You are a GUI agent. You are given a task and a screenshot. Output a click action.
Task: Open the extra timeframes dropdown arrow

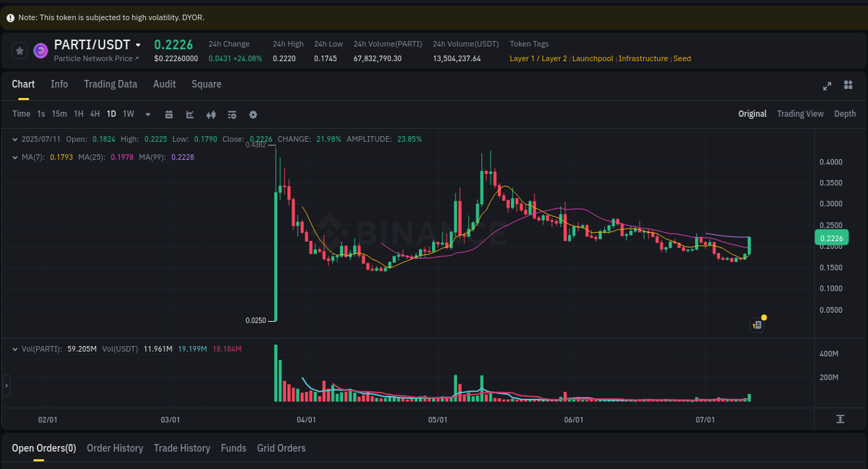click(147, 114)
